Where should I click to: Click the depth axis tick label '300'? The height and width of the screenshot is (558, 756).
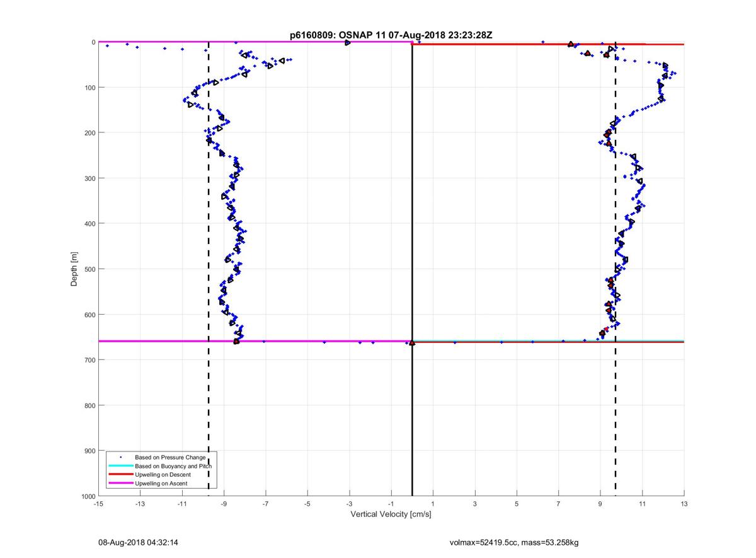pyautogui.click(x=89, y=178)
